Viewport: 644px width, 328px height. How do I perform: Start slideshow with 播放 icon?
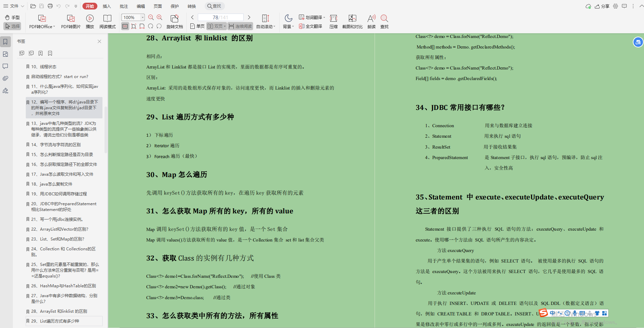point(90,22)
